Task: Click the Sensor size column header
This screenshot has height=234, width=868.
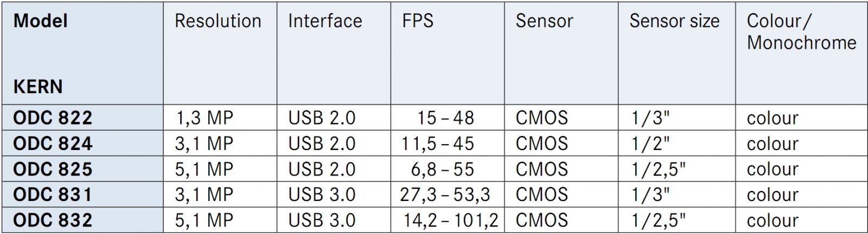Action: (x=674, y=21)
